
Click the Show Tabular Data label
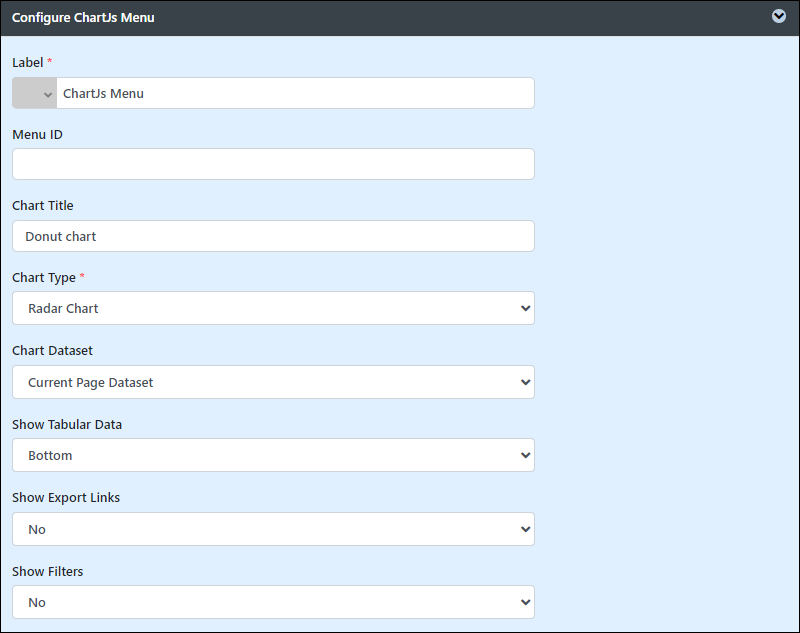(x=67, y=424)
